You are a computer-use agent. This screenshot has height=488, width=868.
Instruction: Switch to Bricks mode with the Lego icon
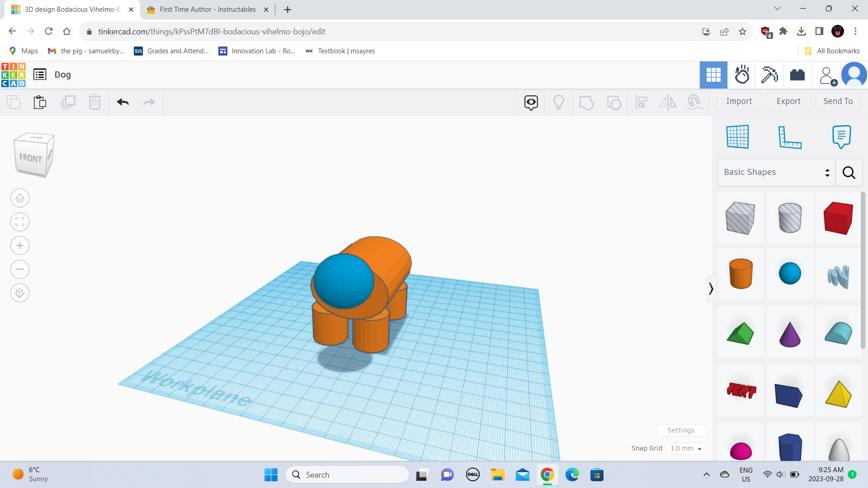pyautogui.click(x=797, y=75)
